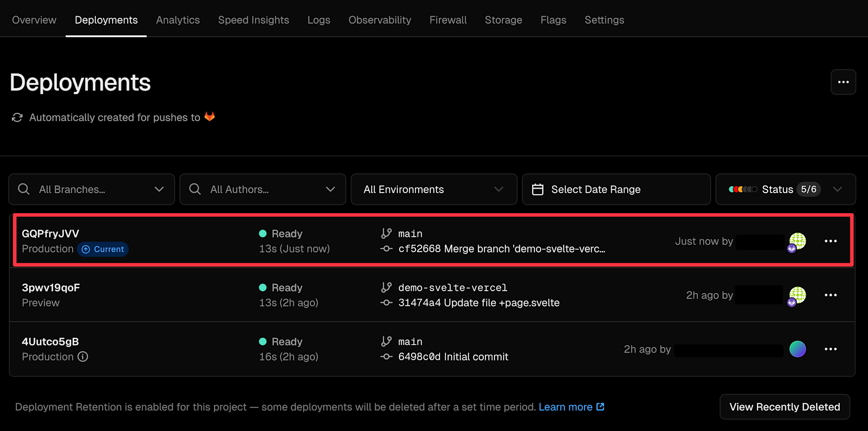Viewport: 868px width, 431px height.
Task: Click the refresh arrows icon under Deployments
Action: (x=17, y=118)
